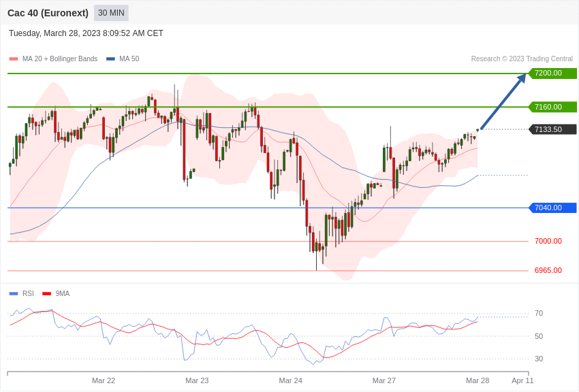The image size is (579, 392).
Task: Click the Mar 23 date axis label
Action: click(x=197, y=380)
